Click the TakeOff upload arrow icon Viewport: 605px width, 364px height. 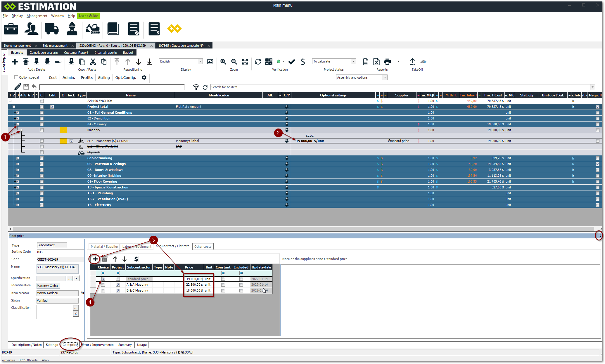(x=412, y=62)
